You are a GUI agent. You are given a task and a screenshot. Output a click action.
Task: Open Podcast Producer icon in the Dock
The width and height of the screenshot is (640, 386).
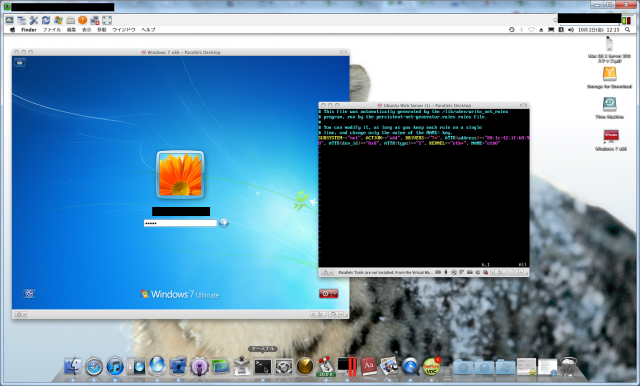point(199,366)
